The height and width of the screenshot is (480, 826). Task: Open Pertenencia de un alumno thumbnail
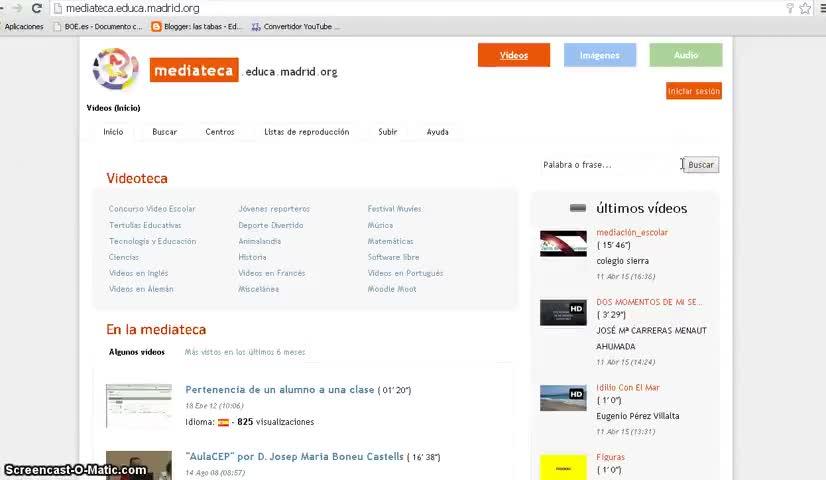tap(139, 406)
